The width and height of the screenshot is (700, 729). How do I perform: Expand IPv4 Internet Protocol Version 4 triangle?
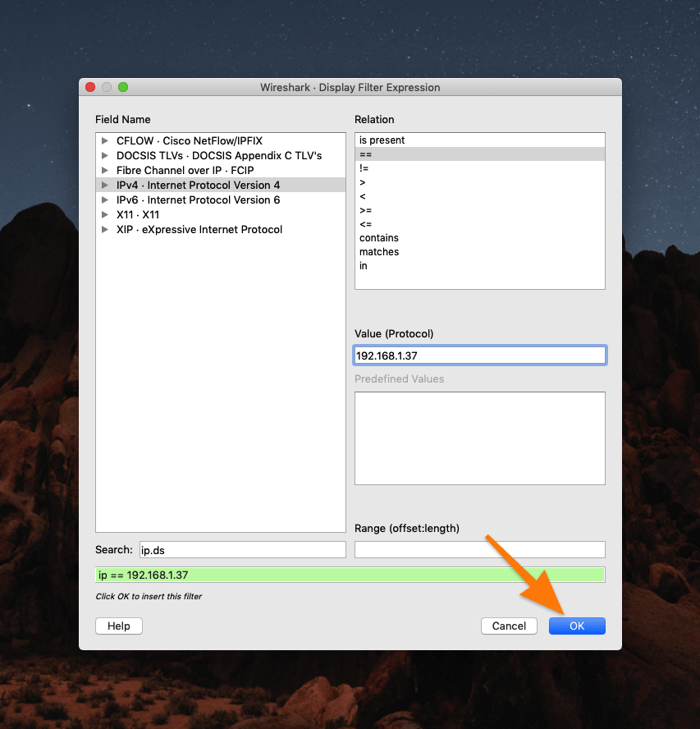[x=105, y=185]
